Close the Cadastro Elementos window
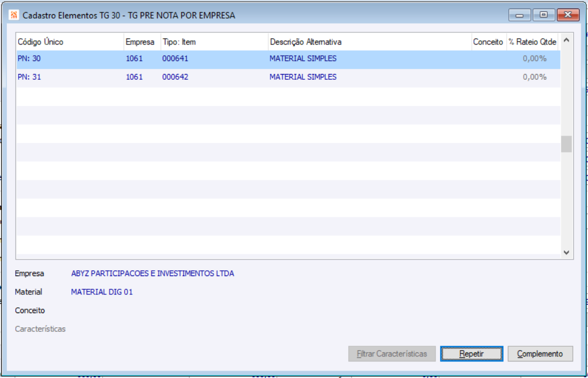This screenshot has height=378, width=588. 568,15
